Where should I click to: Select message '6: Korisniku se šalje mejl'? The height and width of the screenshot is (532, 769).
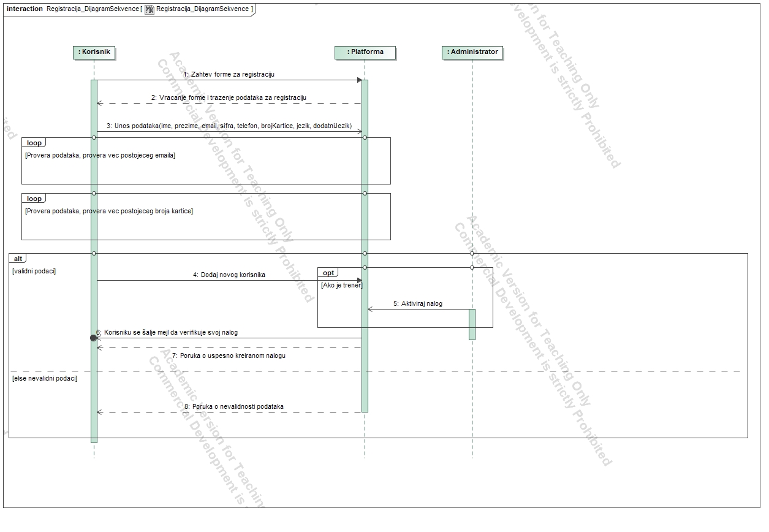[x=167, y=333]
